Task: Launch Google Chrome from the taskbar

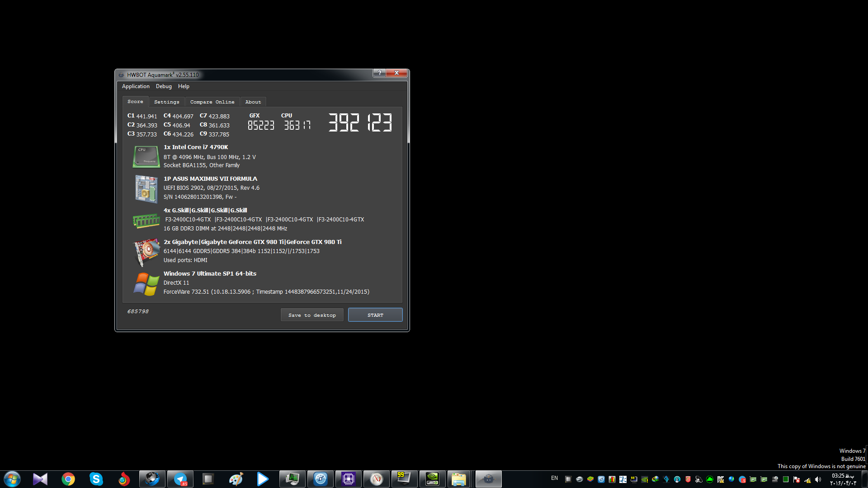Action: [x=68, y=479]
